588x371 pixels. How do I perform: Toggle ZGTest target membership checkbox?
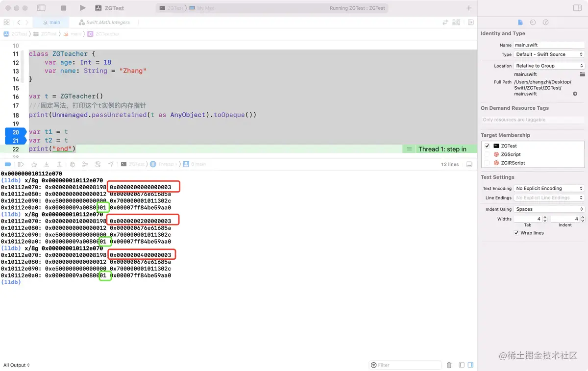click(x=487, y=146)
